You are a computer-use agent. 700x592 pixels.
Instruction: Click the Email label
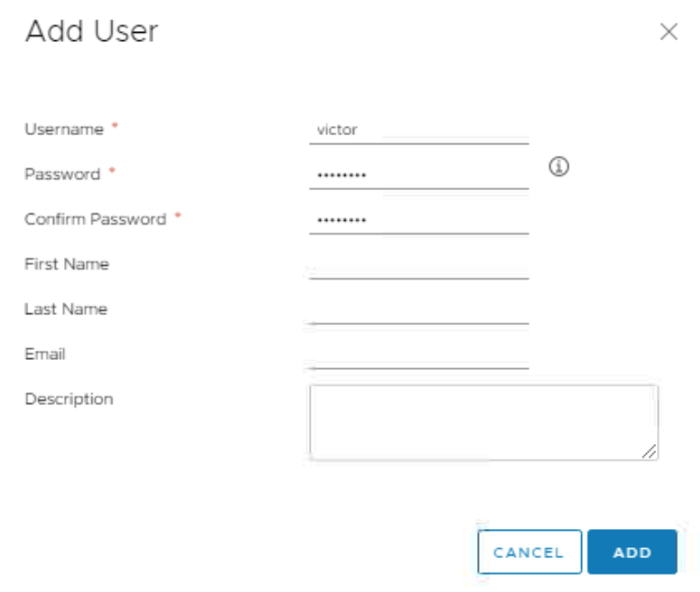tap(45, 354)
